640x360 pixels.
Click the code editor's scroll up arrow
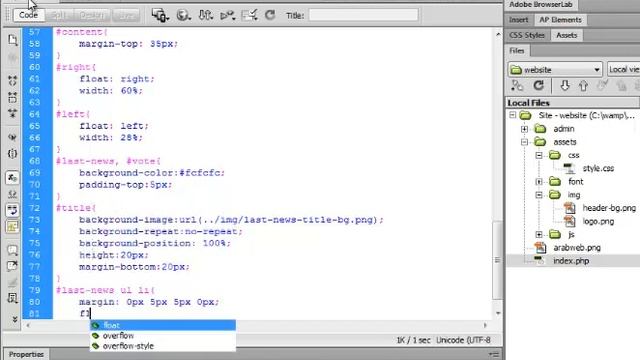498,35
